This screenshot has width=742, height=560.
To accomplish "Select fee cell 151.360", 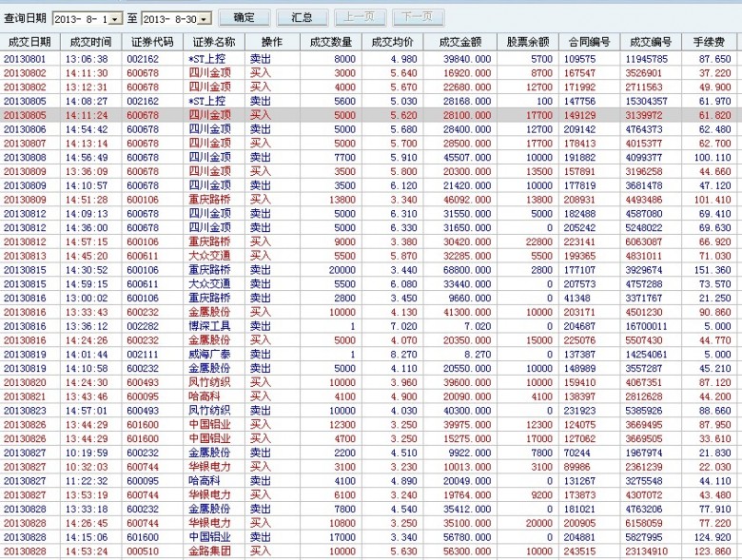I will pyautogui.click(x=713, y=270).
